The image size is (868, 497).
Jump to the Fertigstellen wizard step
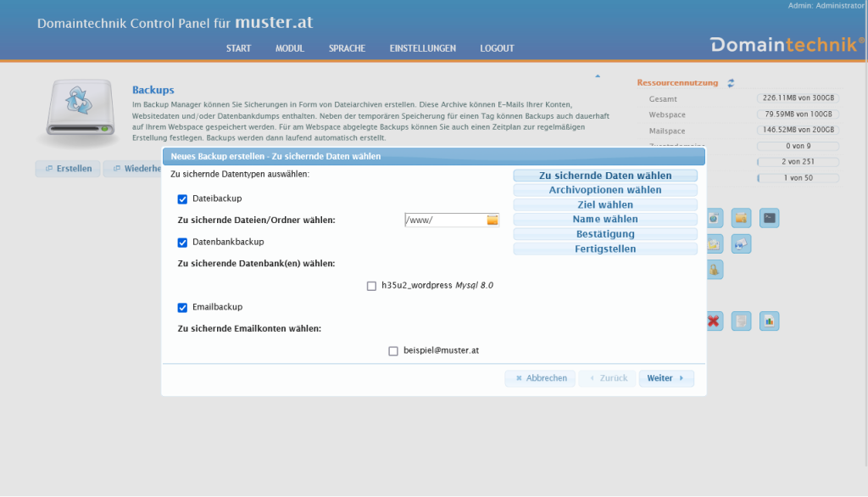(604, 248)
